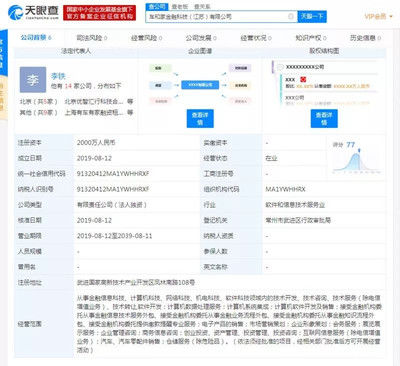Screen dimensions: 400x366
Task: Select the 成立日期 value 2019-08-12
Action: [94, 158]
